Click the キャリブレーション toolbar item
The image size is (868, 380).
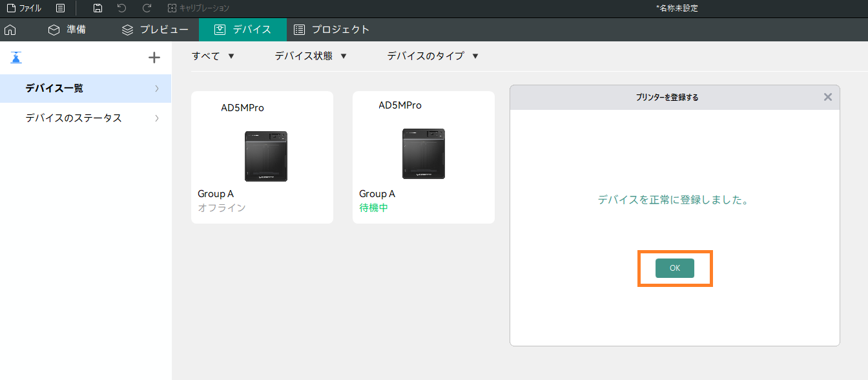pyautogui.click(x=198, y=8)
